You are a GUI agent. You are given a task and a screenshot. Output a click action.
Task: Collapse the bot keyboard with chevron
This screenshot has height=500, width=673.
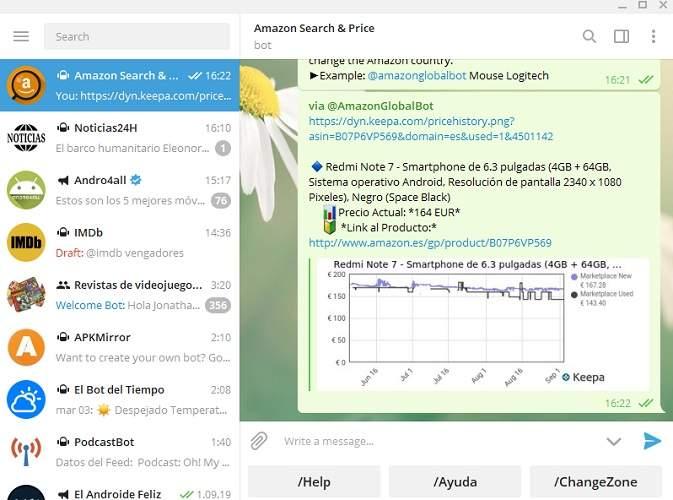(x=614, y=441)
